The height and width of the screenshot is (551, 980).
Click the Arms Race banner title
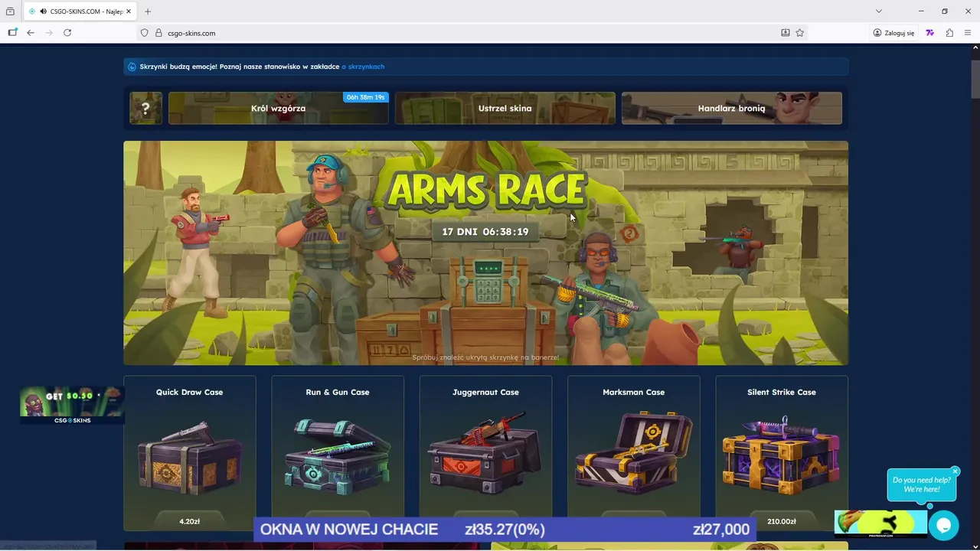(486, 189)
